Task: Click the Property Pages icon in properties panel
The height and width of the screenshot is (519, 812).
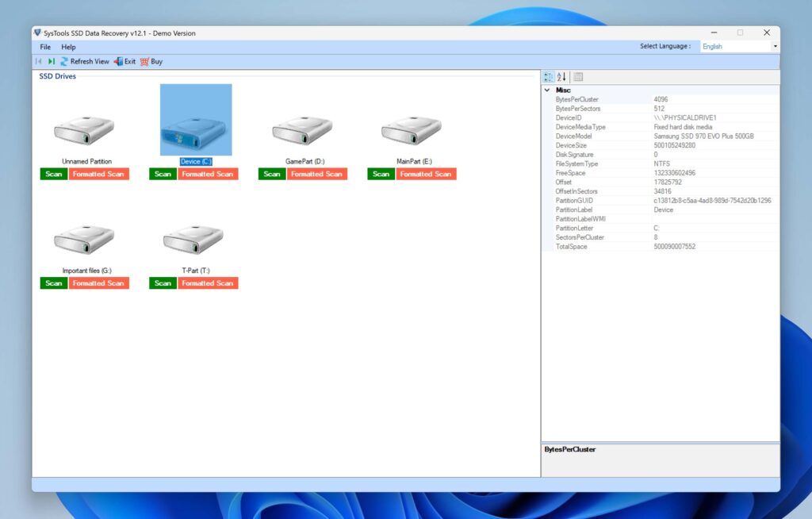Action: (x=577, y=76)
